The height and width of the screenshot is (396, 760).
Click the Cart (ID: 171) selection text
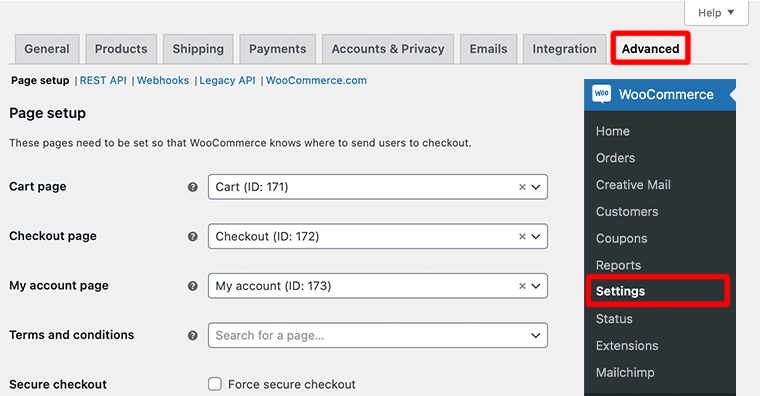pos(252,187)
